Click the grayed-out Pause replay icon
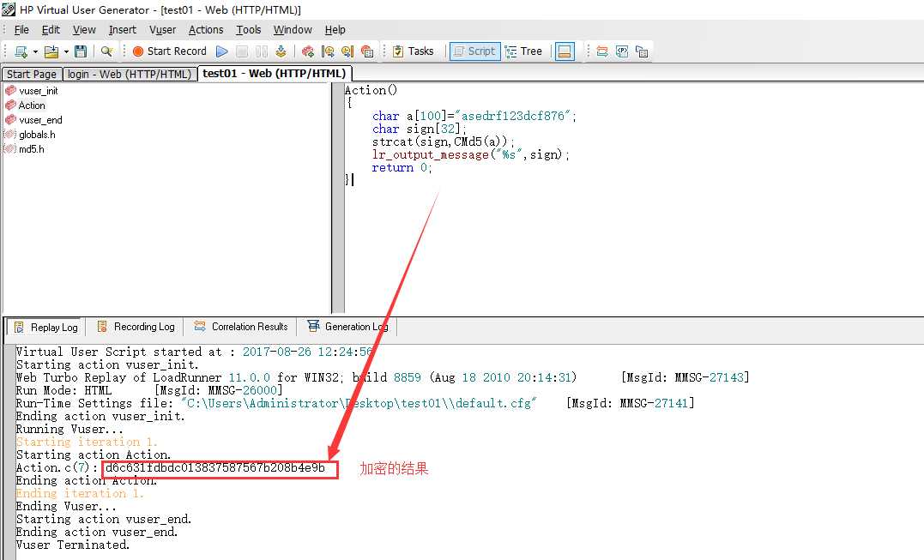Screen dimensions: 924x560 coord(262,51)
